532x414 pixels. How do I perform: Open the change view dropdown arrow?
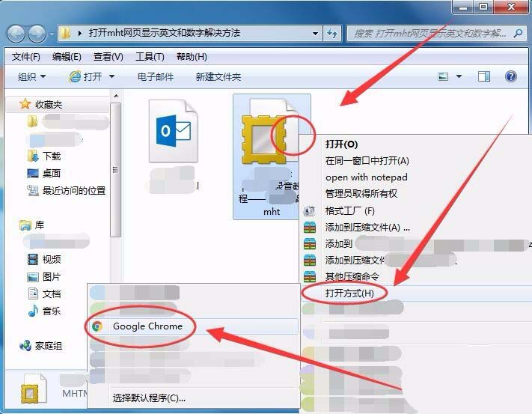[x=459, y=76]
